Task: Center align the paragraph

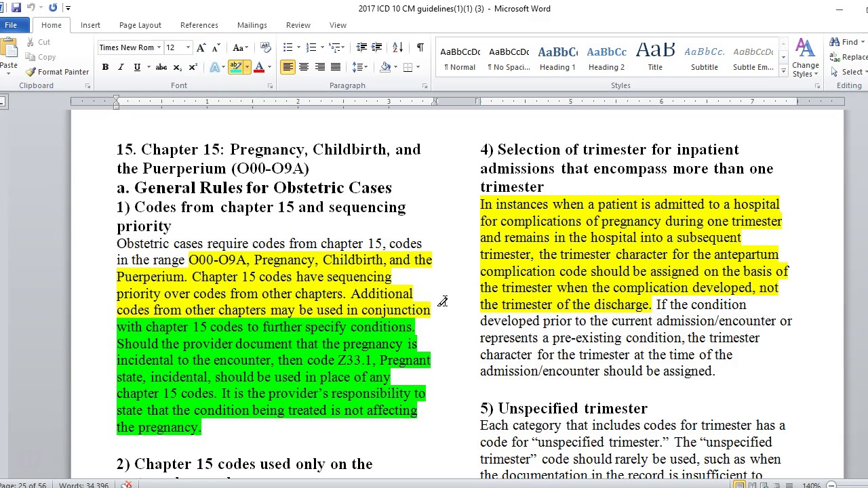Action: click(304, 67)
